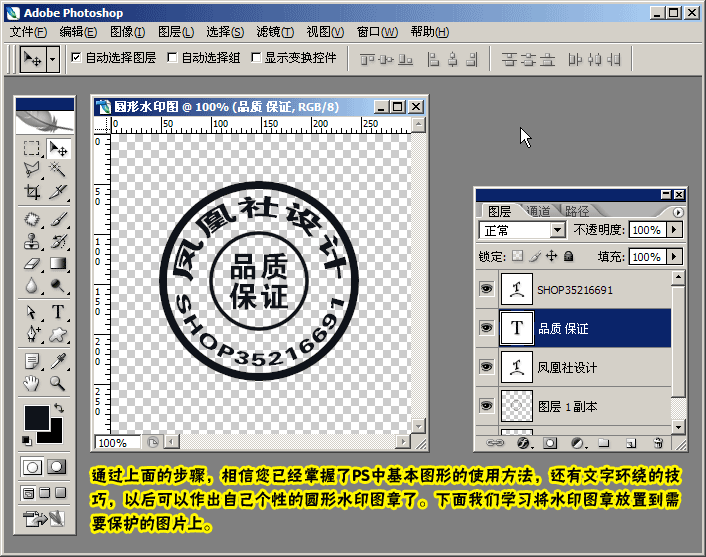Open the 填充 fill slider arrow

pyautogui.click(x=674, y=257)
